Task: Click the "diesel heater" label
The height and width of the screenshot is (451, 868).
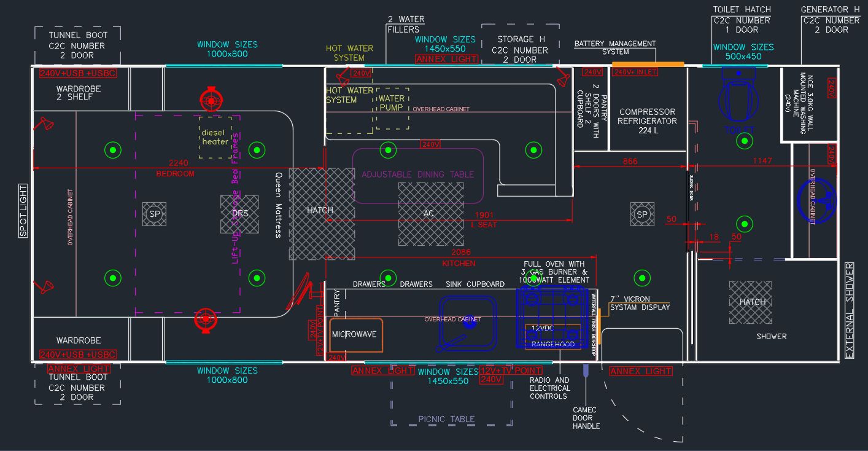Action: point(215,137)
